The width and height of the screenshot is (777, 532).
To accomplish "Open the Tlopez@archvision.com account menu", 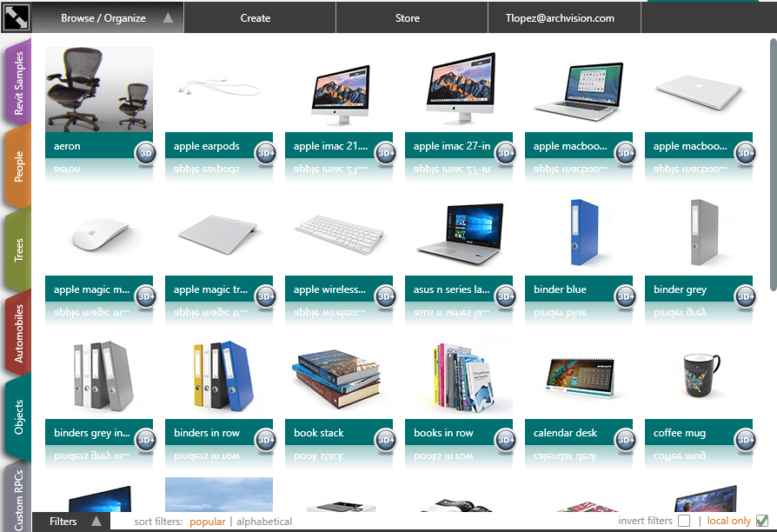I will 564,18.
